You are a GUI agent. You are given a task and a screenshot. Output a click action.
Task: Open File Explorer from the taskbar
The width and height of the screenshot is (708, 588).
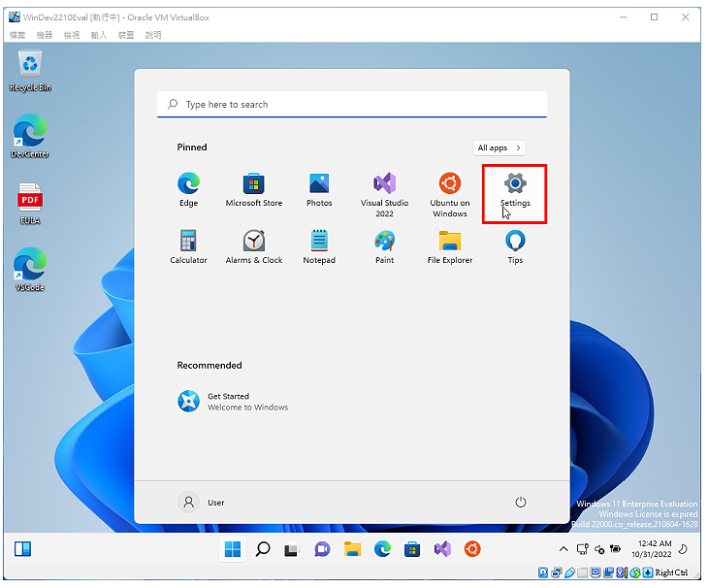352,549
